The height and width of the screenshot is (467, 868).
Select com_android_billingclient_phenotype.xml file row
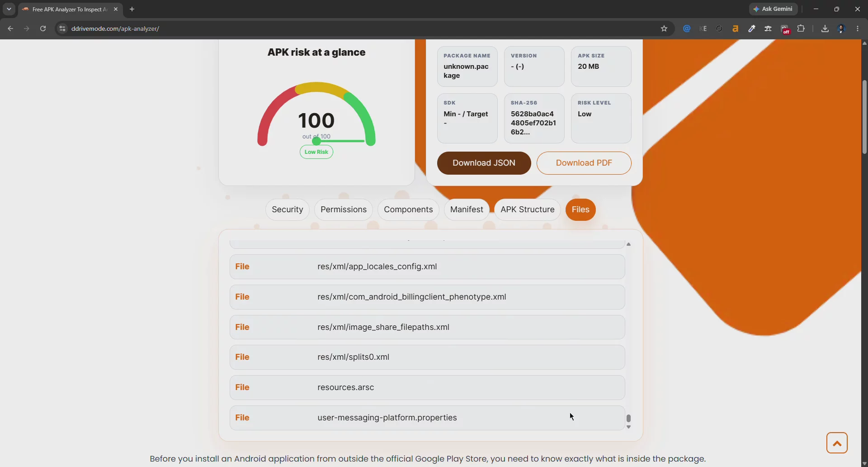427,297
